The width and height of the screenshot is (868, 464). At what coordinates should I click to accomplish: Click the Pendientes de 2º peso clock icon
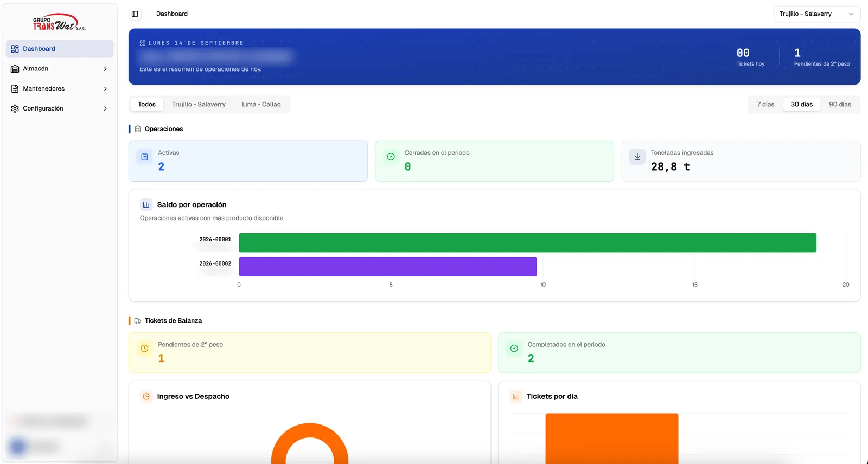[x=144, y=349]
